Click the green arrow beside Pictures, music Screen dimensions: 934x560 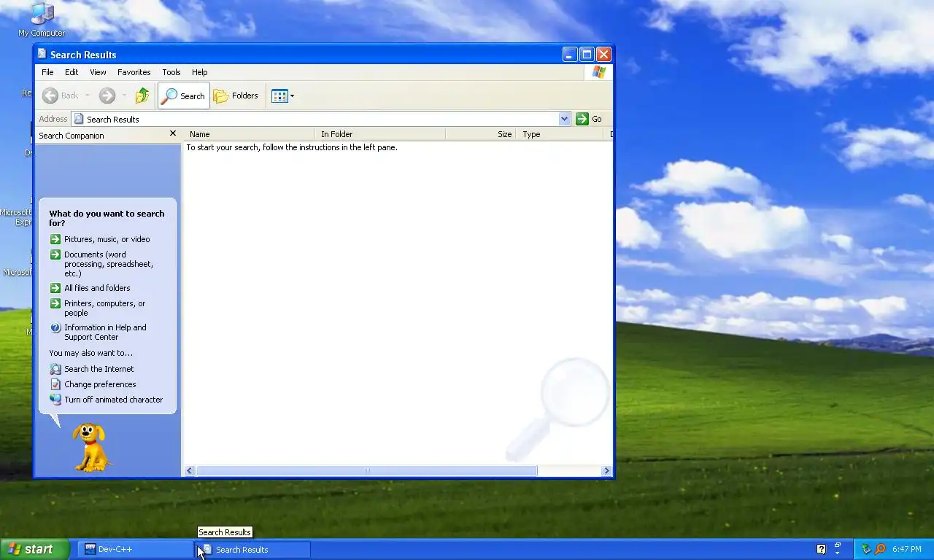[x=55, y=239]
